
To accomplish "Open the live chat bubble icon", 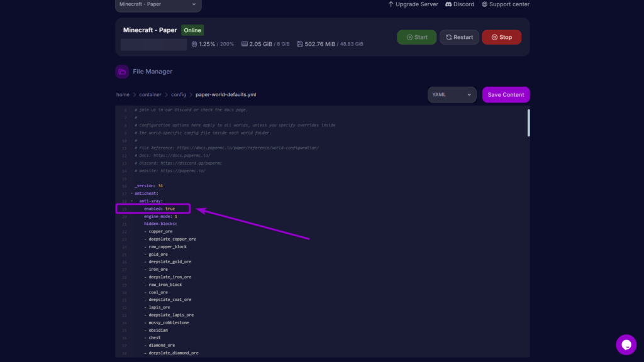I will pyautogui.click(x=626, y=344).
